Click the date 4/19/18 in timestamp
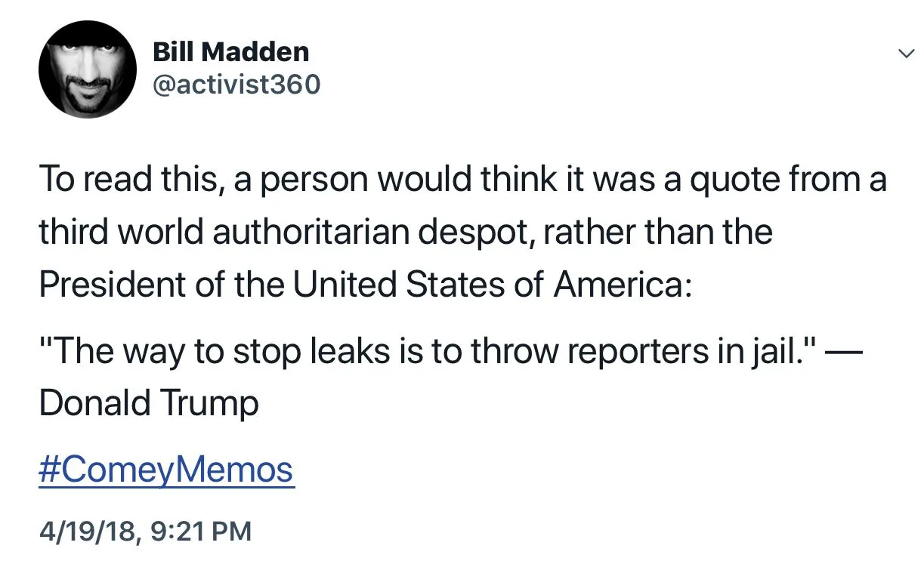Viewport: 924px width, 564px height. [x=86, y=531]
